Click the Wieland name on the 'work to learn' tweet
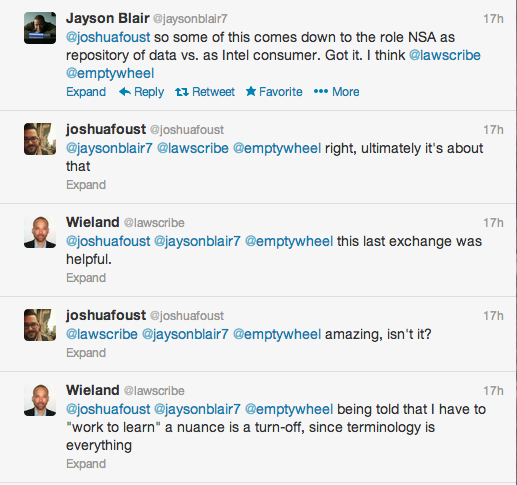517x485 pixels. 93,390
